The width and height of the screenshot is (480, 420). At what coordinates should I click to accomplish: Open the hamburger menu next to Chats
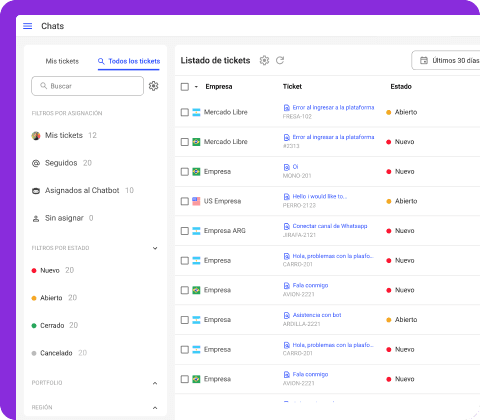point(28,26)
